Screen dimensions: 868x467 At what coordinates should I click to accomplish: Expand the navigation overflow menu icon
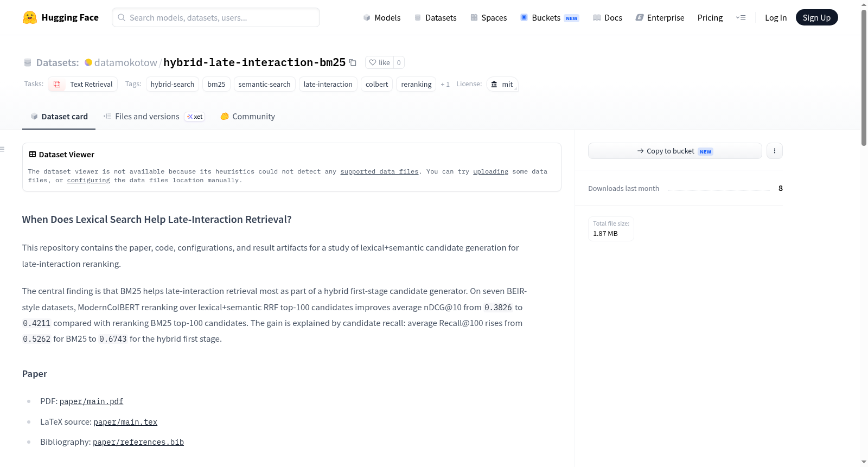741,17
